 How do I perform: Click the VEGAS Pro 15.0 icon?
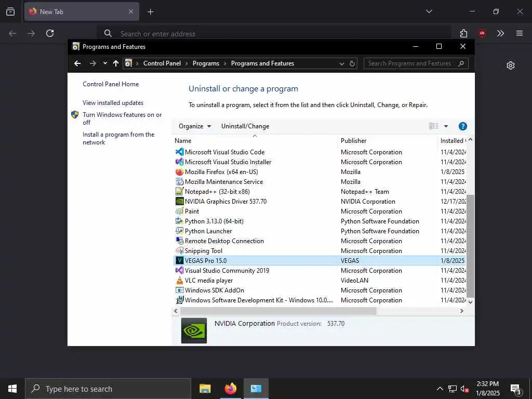click(x=179, y=261)
